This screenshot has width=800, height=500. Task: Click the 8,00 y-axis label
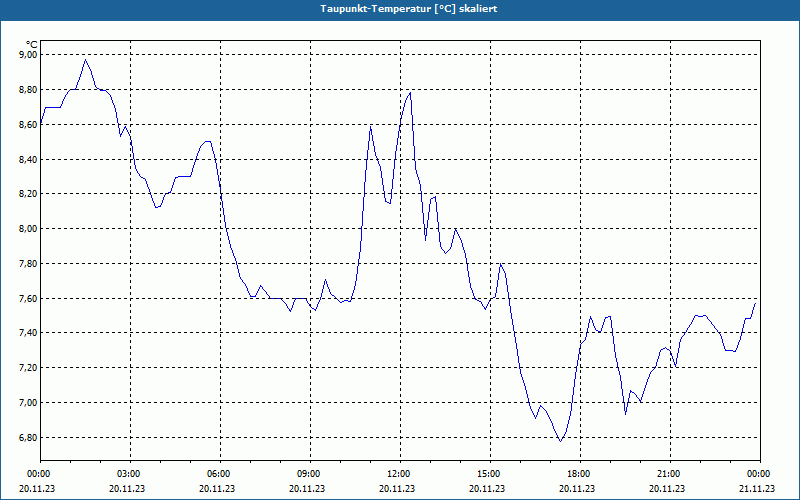coord(29,229)
